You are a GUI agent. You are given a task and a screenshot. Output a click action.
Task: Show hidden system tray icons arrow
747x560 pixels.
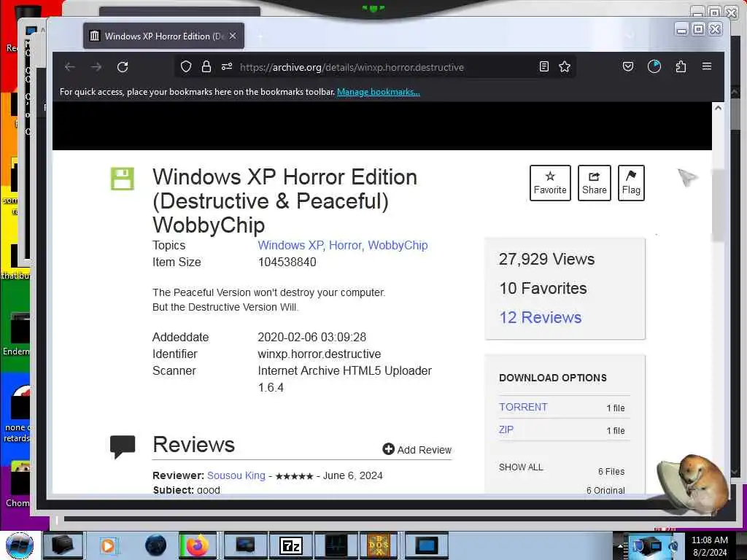tap(620, 546)
